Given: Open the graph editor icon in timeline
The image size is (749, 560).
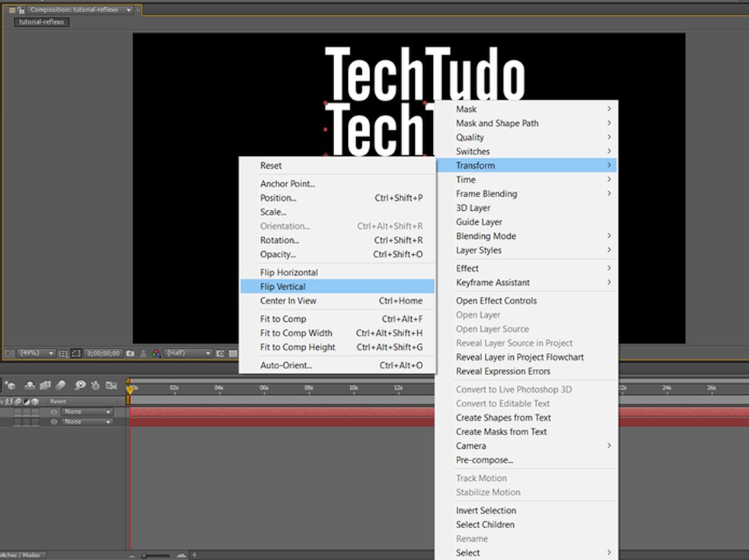Looking at the screenshot, I should point(111,385).
